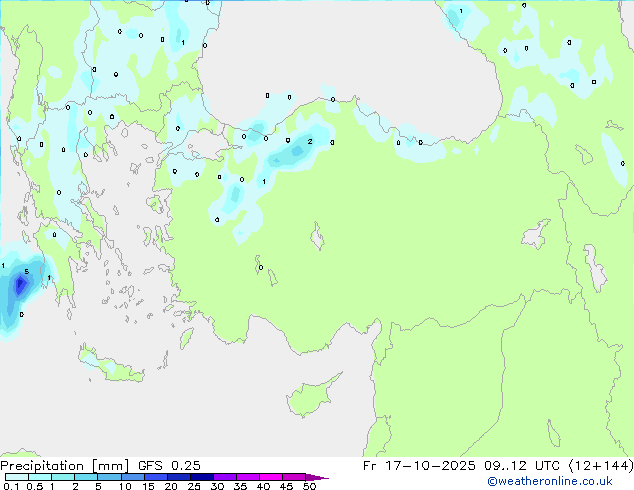Viewport: 634px width, 490px height.
Task: Click the legend tick label '40'
Action: tap(263, 486)
